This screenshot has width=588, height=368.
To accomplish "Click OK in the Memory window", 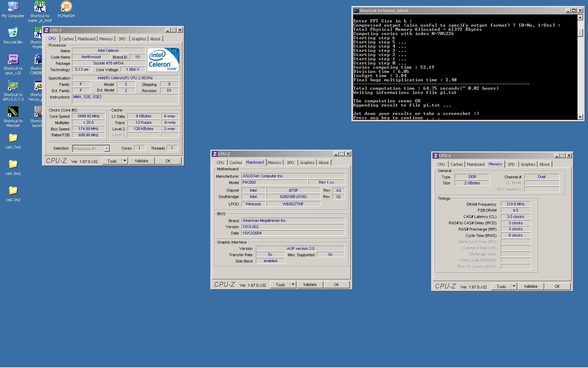I will coord(557,286).
